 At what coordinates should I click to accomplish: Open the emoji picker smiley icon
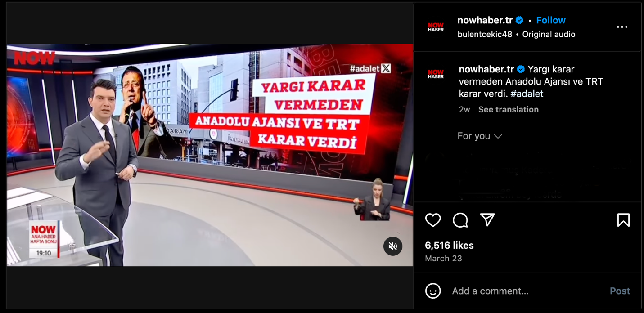tap(433, 291)
